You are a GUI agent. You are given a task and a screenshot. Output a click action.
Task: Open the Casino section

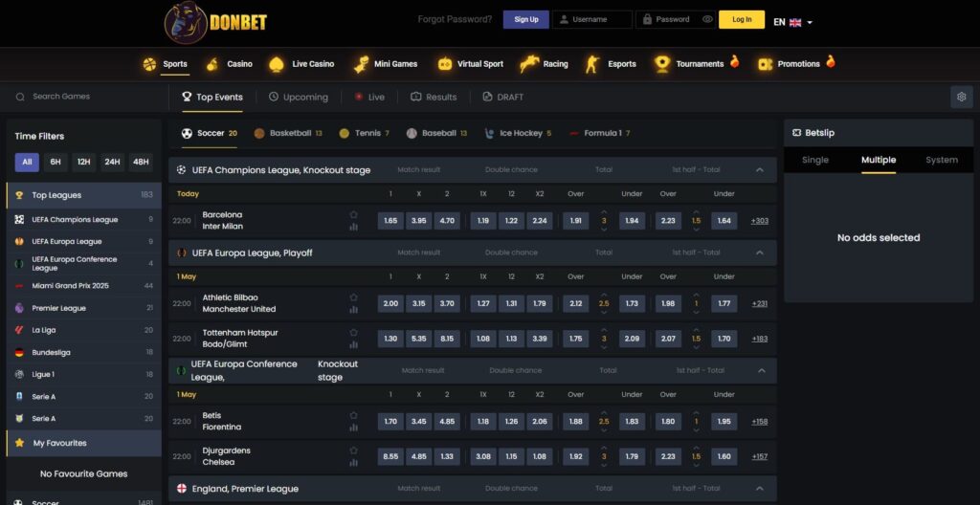point(230,64)
